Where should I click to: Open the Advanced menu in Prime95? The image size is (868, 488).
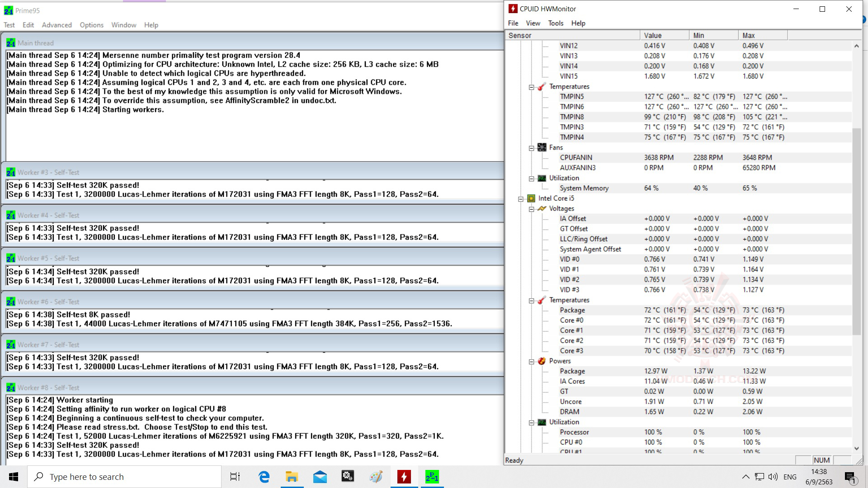click(x=57, y=25)
